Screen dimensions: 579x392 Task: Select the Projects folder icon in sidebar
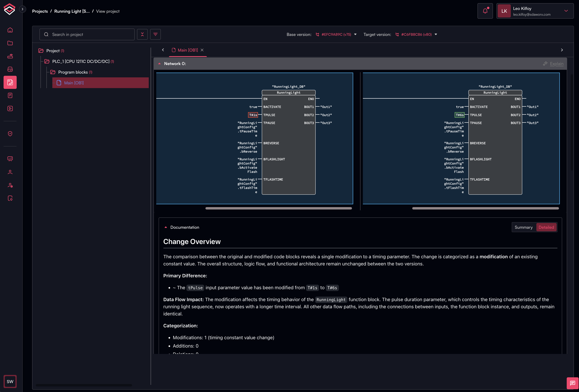pos(10,43)
